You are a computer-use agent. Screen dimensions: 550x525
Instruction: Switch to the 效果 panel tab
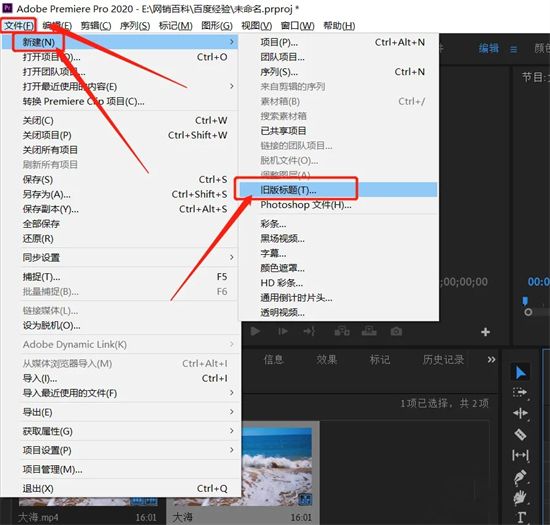[326, 359]
